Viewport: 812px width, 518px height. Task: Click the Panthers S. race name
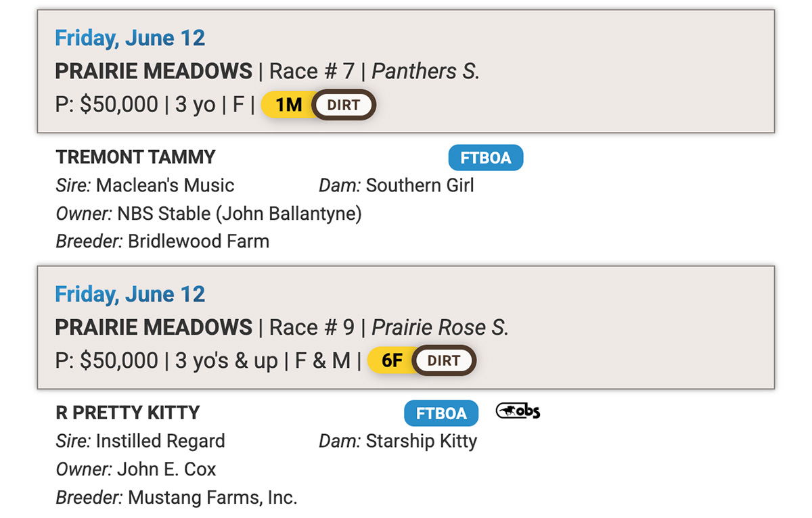pos(426,71)
